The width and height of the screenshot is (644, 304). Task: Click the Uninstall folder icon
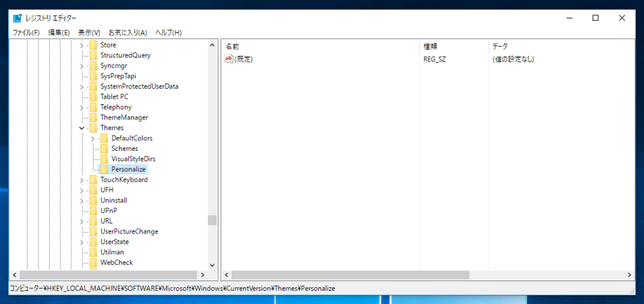point(94,200)
